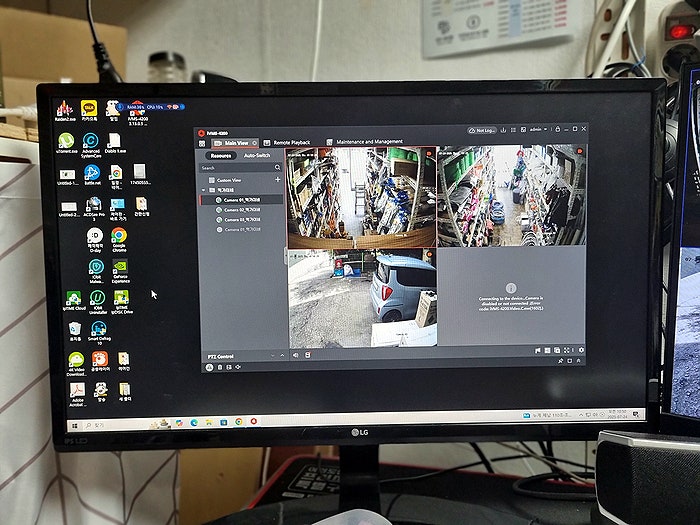Select the disconnected camera pane with error
This screenshot has height=525, width=700.
[512, 296]
